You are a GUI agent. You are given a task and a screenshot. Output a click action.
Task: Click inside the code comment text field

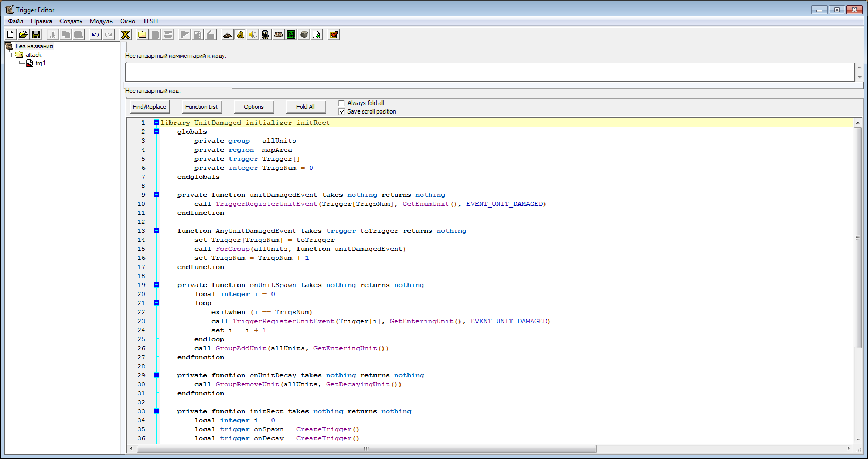(x=489, y=72)
